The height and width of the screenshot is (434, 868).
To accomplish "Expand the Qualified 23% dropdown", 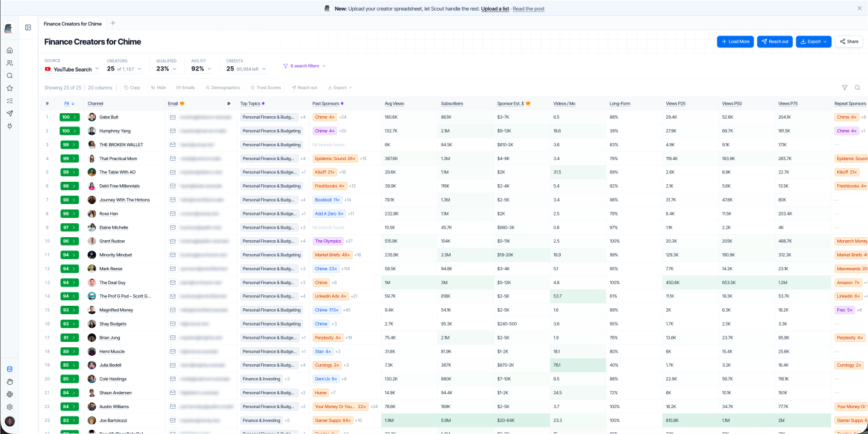I will click(x=167, y=69).
